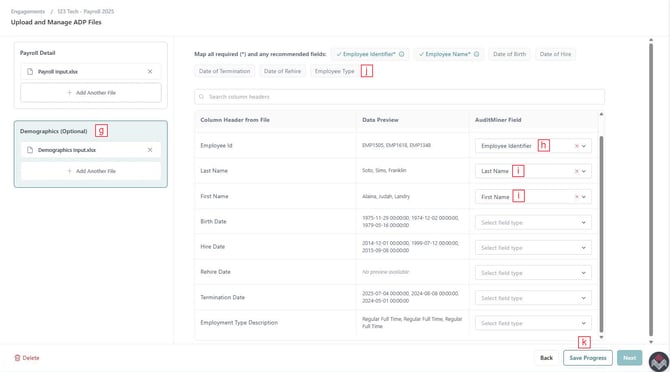
Task: Click the AuditMiner Field column heading
Action: (x=498, y=120)
